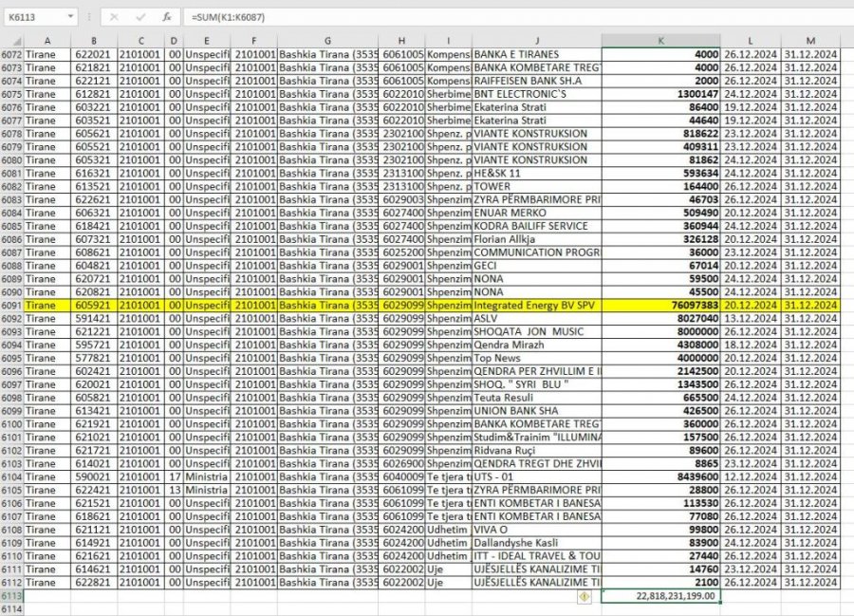
Task: Select column G header
Action: (x=327, y=41)
